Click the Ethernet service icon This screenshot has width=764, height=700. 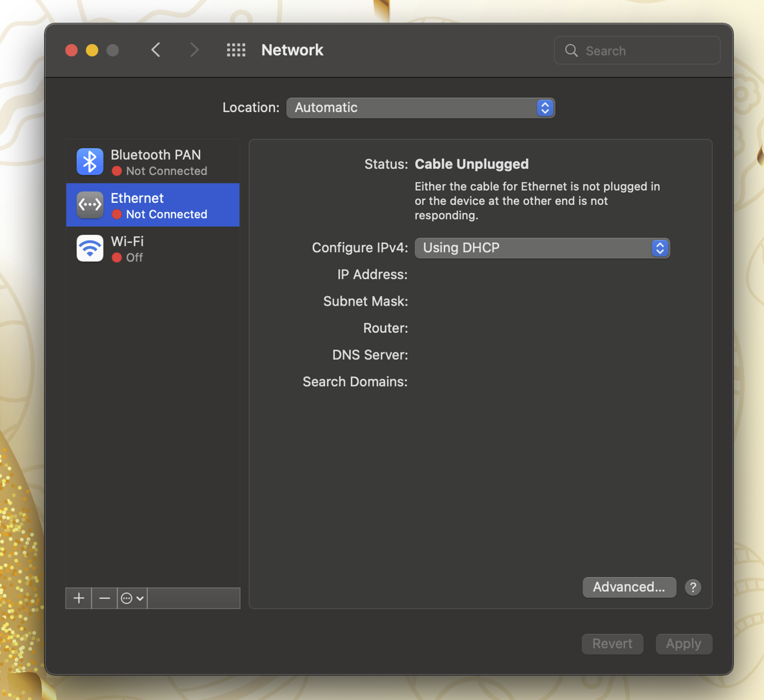(89, 205)
